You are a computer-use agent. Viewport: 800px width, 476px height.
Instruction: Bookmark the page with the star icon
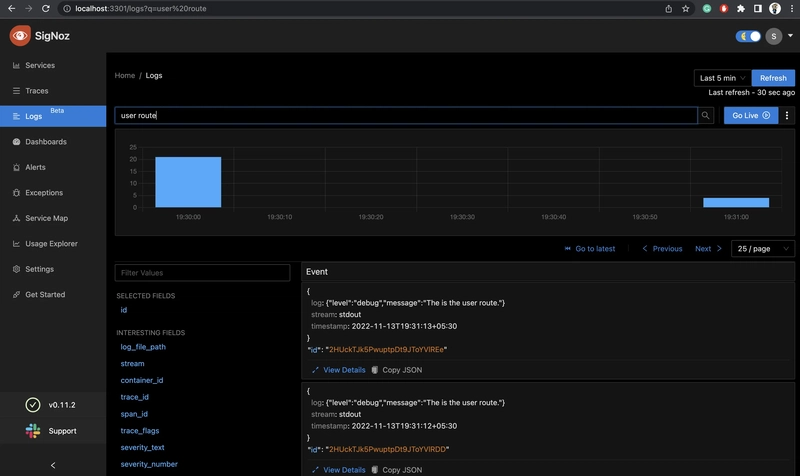tap(685, 9)
